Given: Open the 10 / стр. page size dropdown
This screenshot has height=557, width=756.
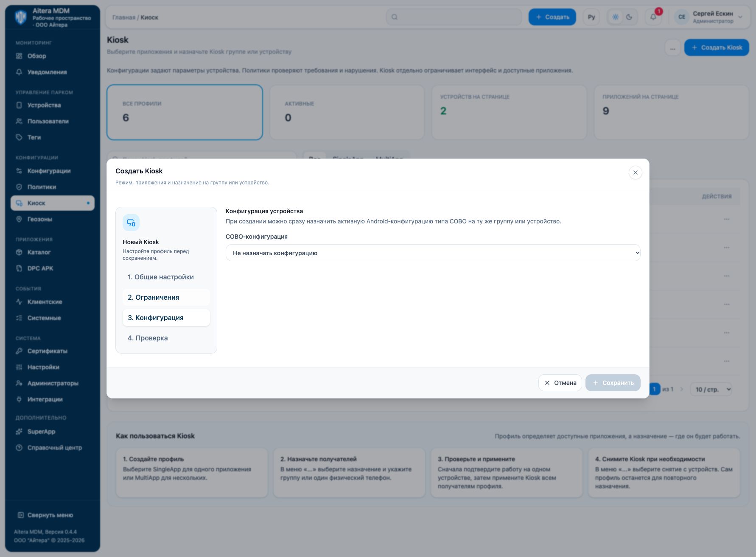Looking at the screenshot, I should click(711, 389).
